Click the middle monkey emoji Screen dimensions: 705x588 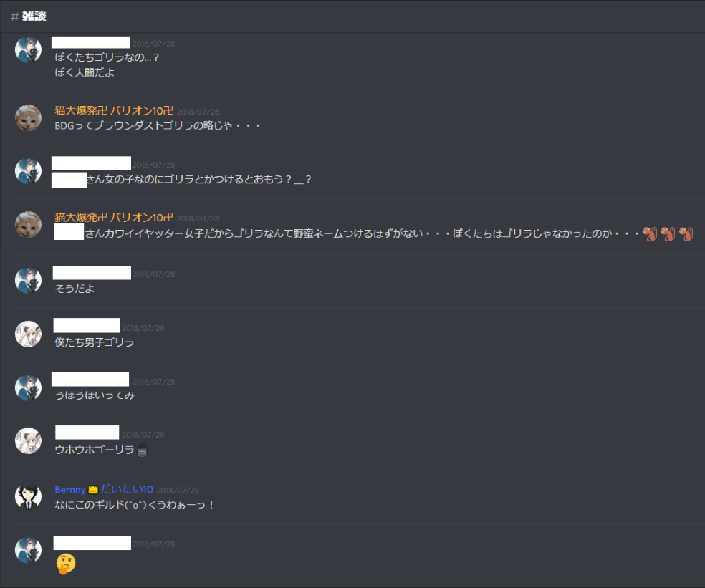click(668, 233)
